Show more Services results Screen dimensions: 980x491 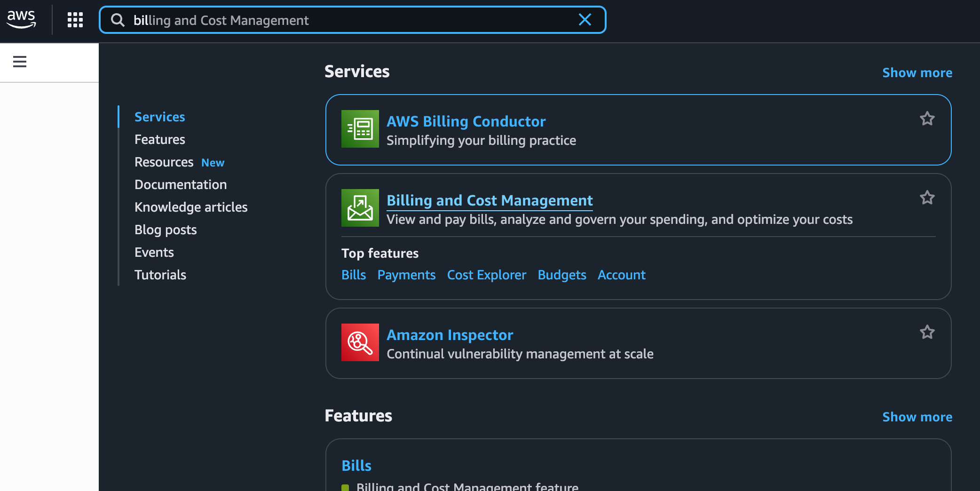pyautogui.click(x=917, y=72)
